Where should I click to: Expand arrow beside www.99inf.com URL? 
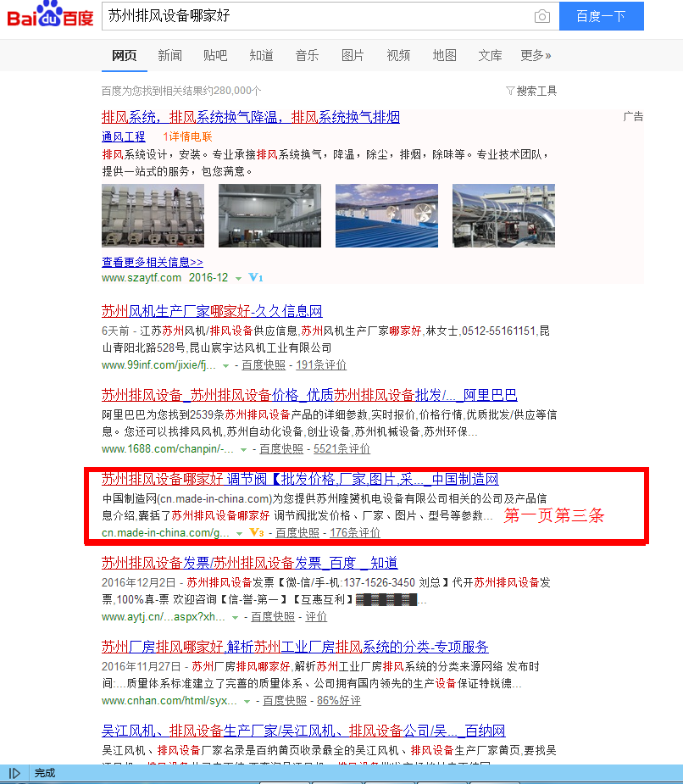point(225,366)
